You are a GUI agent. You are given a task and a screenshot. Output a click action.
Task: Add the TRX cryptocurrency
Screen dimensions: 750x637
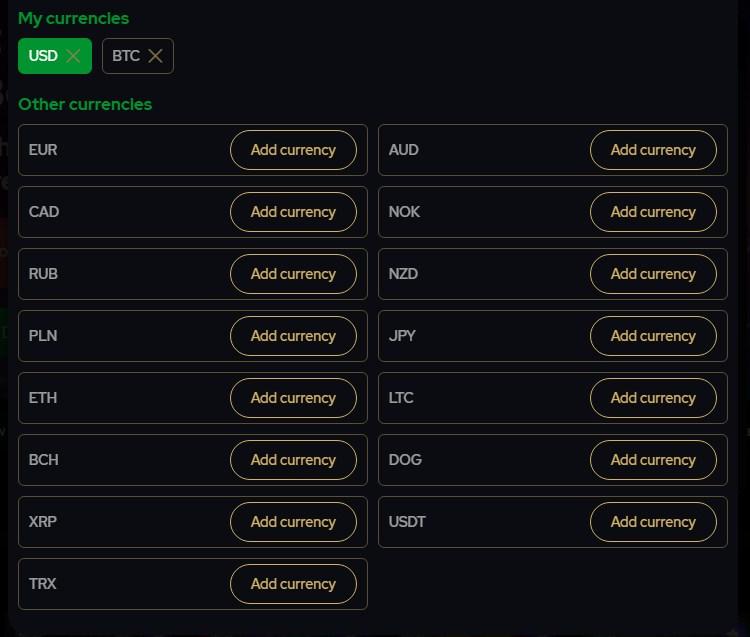click(x=293, y=584)
